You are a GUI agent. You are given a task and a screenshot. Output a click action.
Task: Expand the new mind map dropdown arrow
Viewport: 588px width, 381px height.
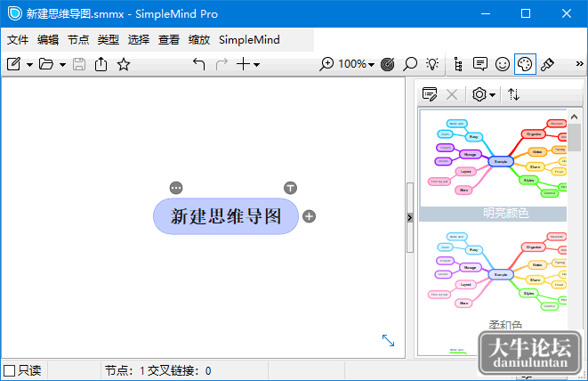click(29, 65)
